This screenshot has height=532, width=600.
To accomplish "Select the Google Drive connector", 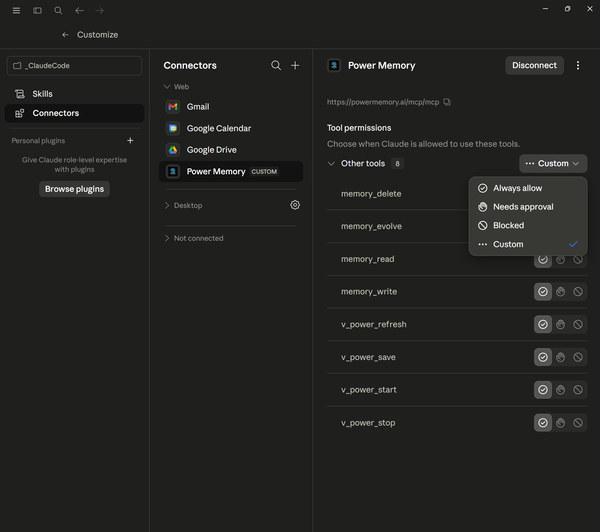I will click(x=231, y=150).
